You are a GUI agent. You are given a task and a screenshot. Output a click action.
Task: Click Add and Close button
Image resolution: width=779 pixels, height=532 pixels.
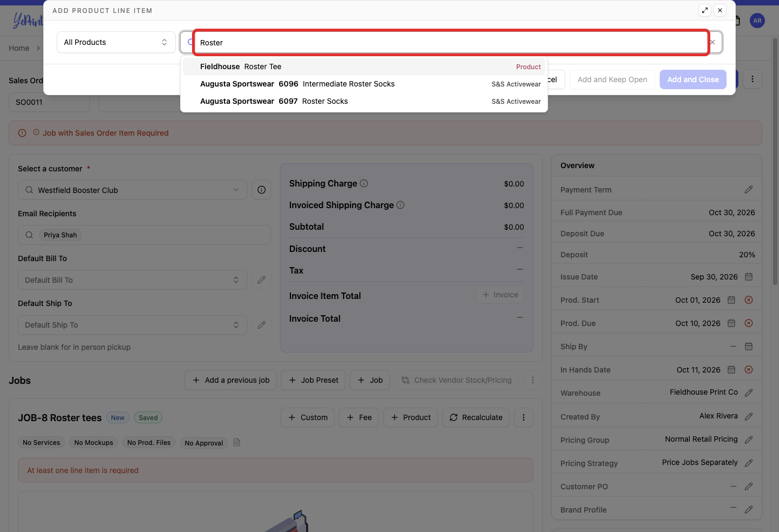click(693, 79)
